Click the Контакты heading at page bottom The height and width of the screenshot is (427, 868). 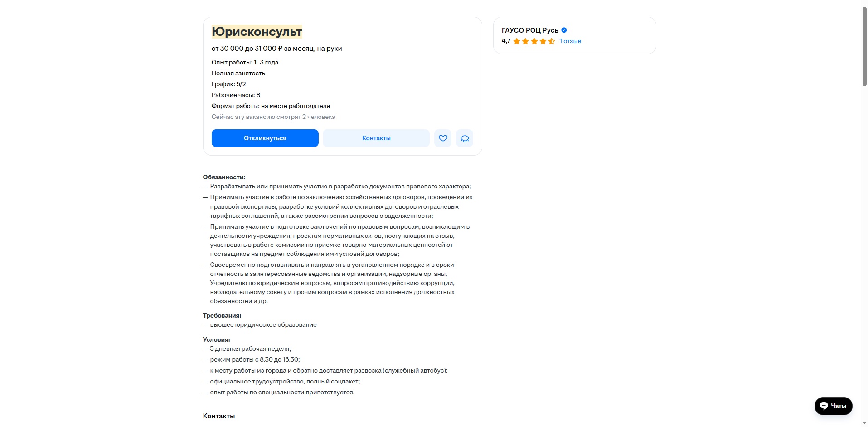point(219,416)
